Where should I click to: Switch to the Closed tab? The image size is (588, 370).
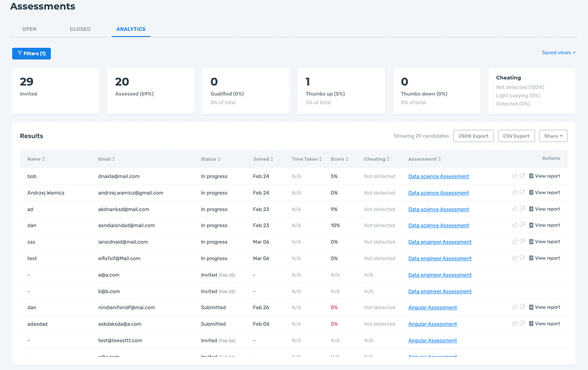(80, 29)
